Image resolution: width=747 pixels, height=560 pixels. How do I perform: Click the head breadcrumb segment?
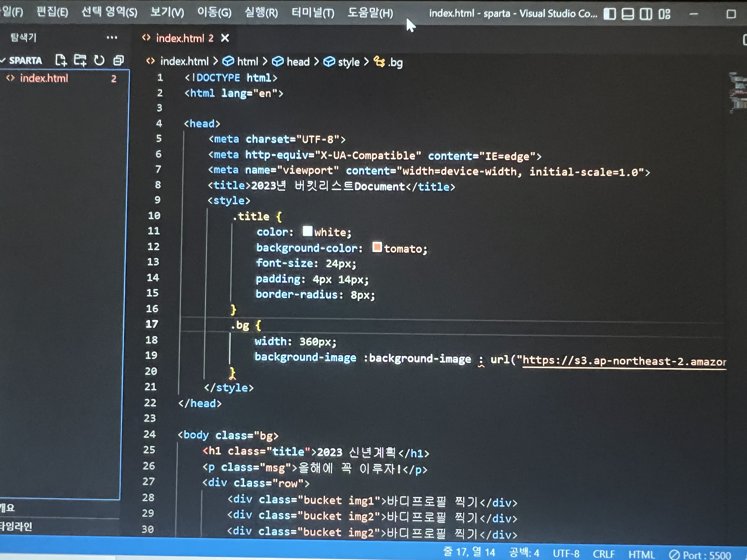point(298,62)
